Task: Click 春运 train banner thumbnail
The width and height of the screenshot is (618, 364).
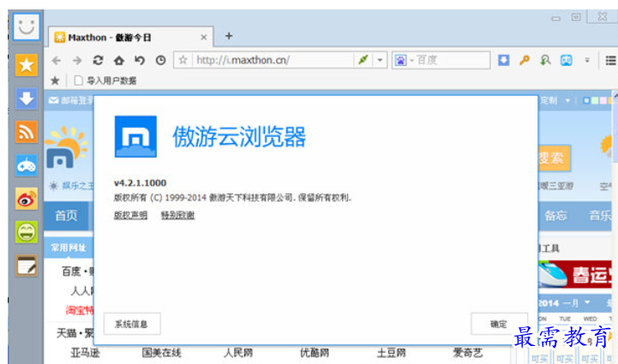Action: pyautogui.click(x=575, y=275)
